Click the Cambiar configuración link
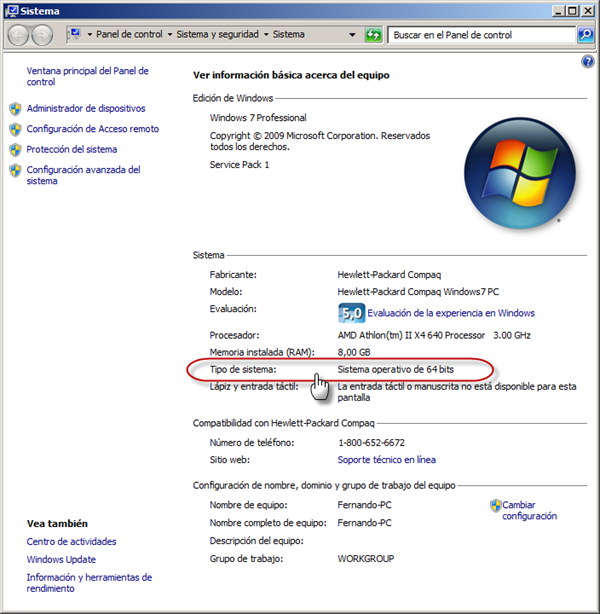The height and width of the screenshot is (614, 600). coord(529,510)
